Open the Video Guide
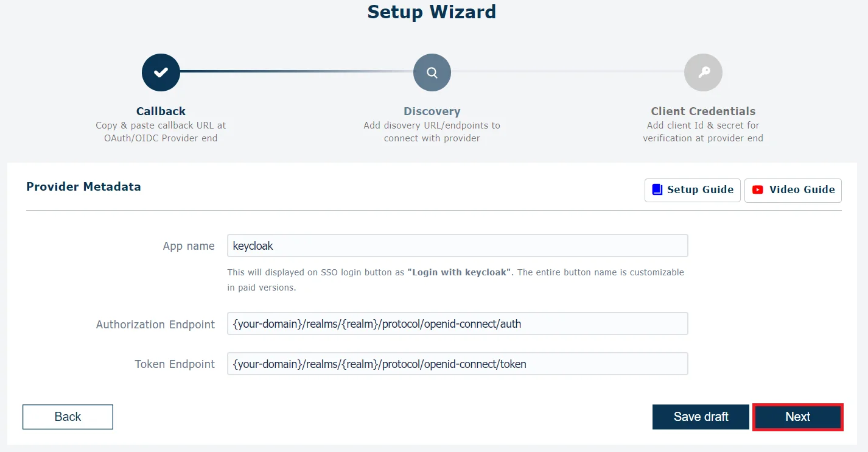This screenshot has height=452, width=868. click(793, 190)
